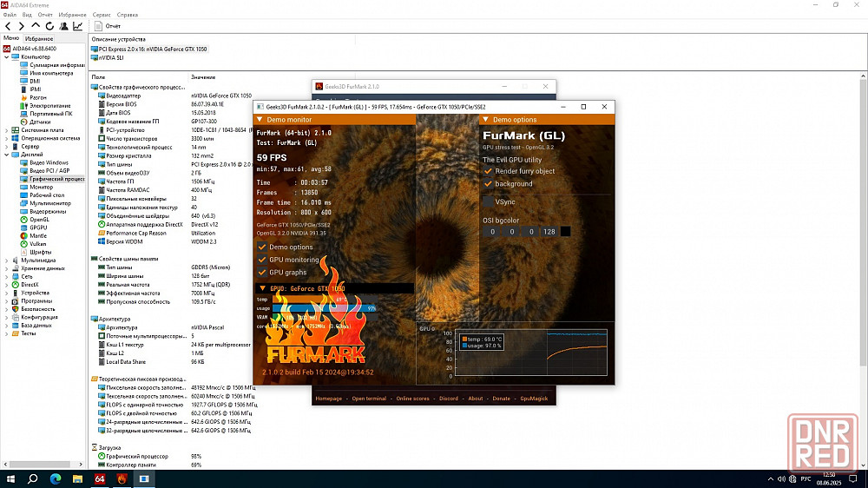This screenshot has width=868, height=488.
Task: Switch to the Меню tab in sidebar
Action: tap(11, 38)
